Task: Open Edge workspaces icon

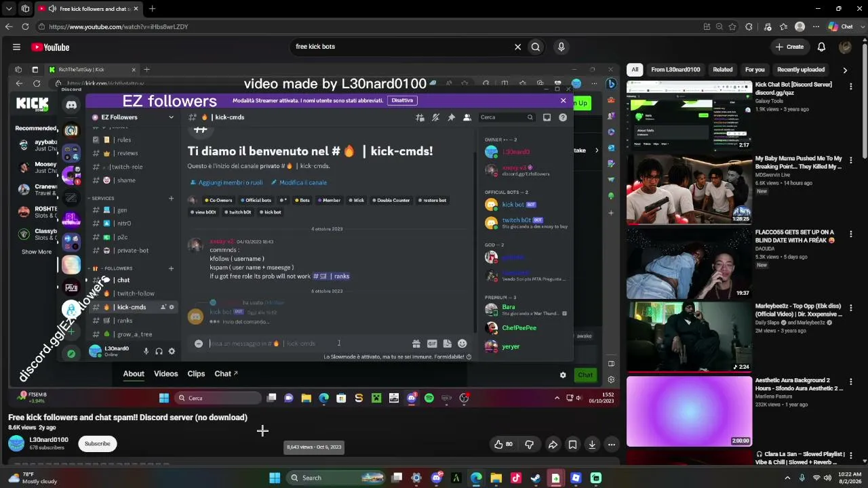Action: click(25, 9)
